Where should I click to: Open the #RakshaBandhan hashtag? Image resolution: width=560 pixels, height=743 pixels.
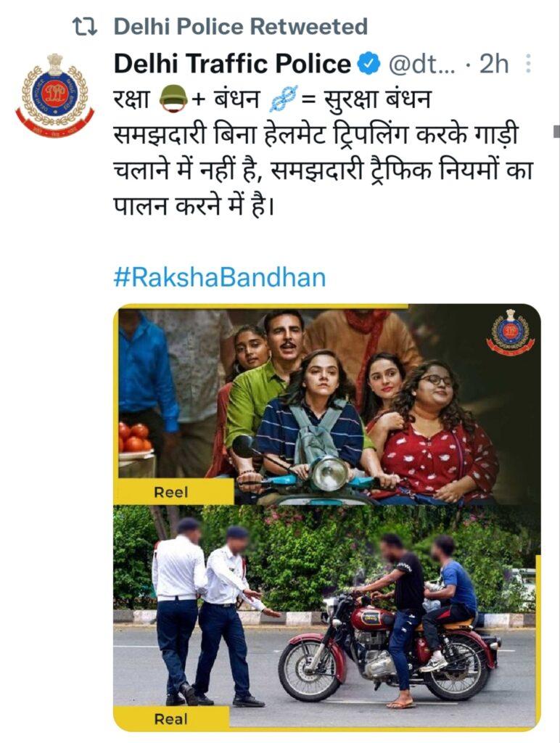click(220, 277)
